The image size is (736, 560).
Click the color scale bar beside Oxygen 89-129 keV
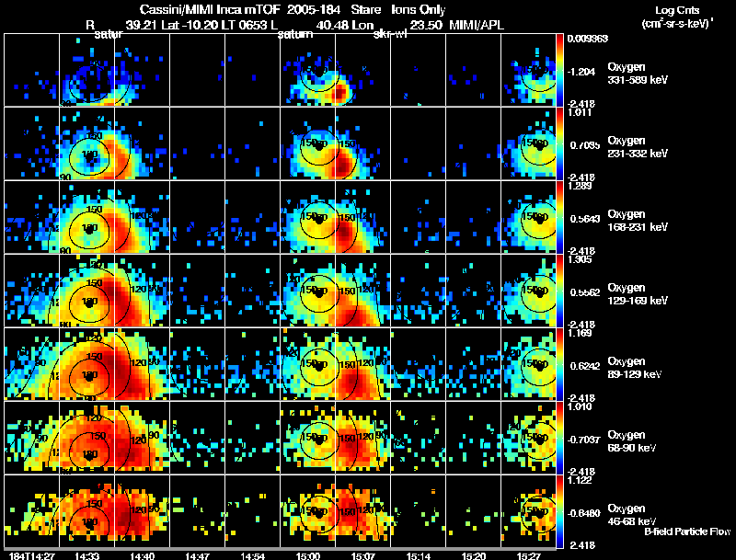[x=559, y=364]
